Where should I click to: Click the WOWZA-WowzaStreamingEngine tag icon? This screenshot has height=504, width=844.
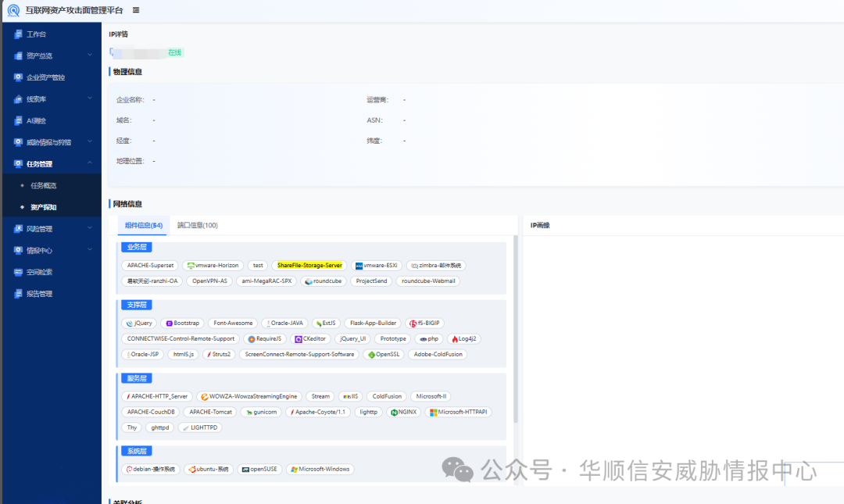click(205, 396)
